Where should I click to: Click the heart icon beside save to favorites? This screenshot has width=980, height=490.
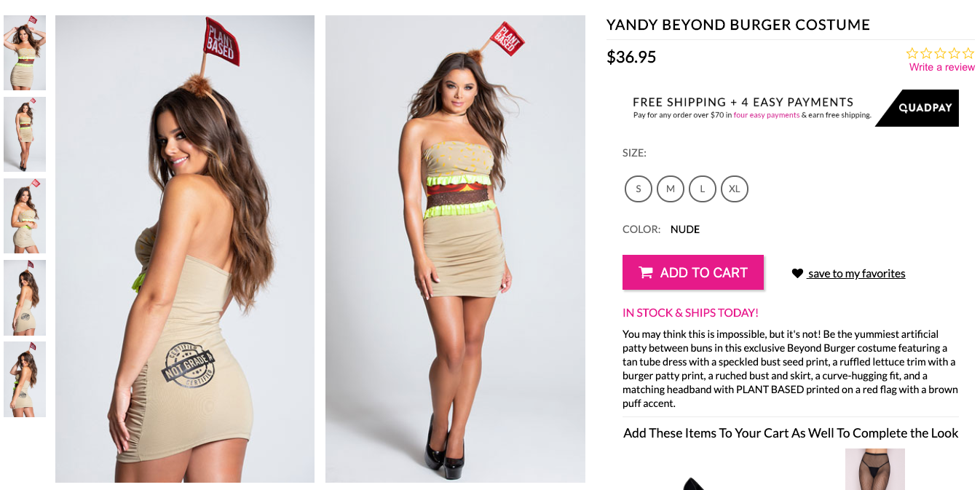(797, 273)
